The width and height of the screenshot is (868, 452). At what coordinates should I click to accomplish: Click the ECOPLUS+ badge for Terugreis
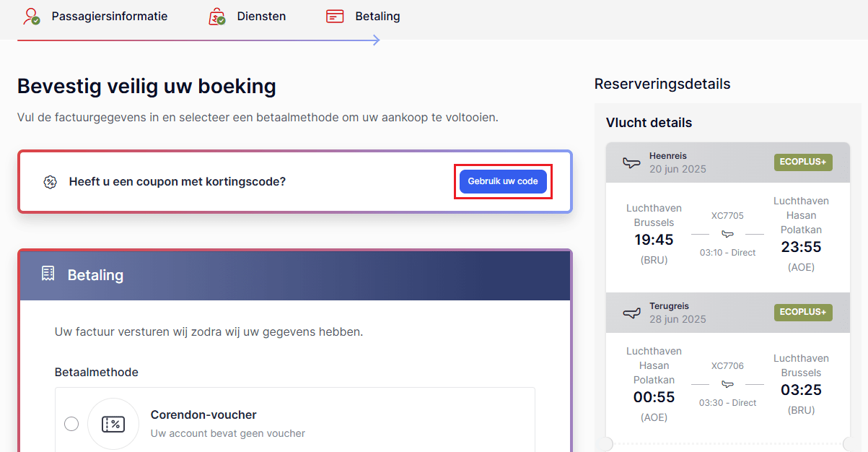pos(802,312)
